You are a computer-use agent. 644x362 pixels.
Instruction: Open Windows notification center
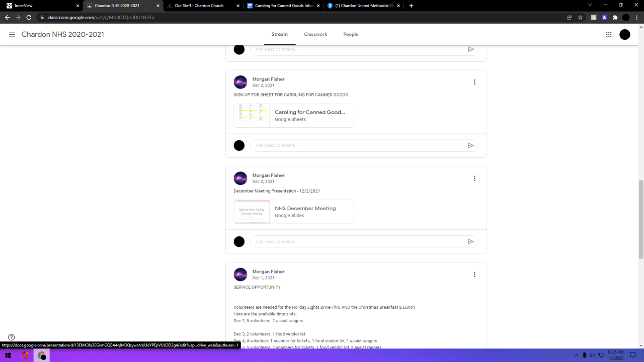click(633, 355)
